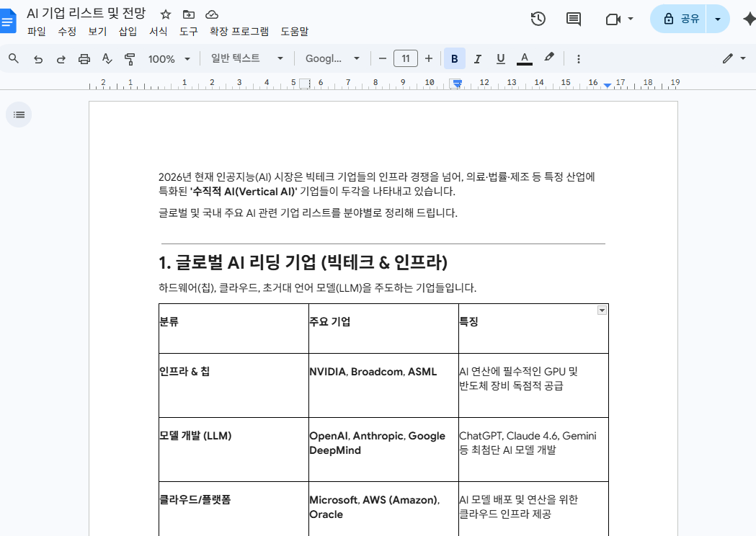
Task: Open the 도구 menu
Action: [x=189, y=32]
